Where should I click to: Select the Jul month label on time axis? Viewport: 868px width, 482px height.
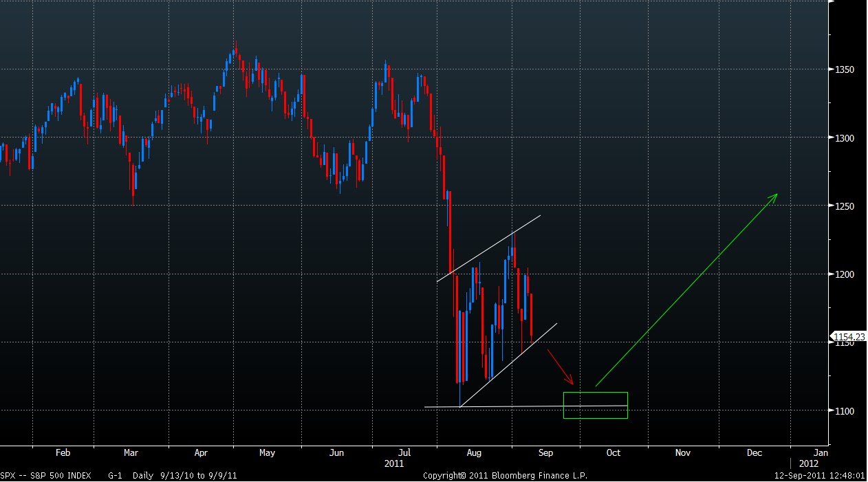pos(404,453)
